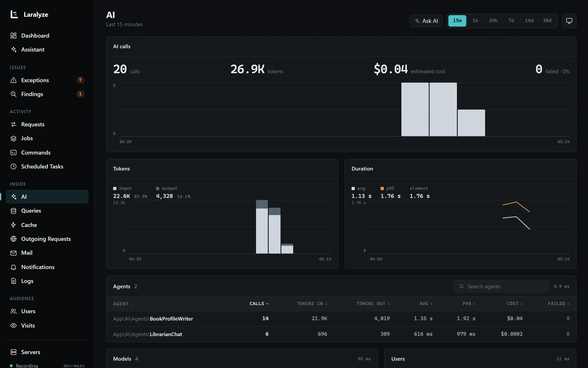
Task: Click the p95 orange legend swatch
Action: 382,188
